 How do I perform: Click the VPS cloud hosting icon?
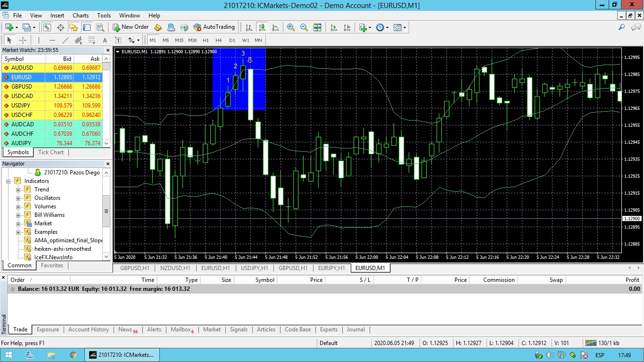tap(171, 27)
